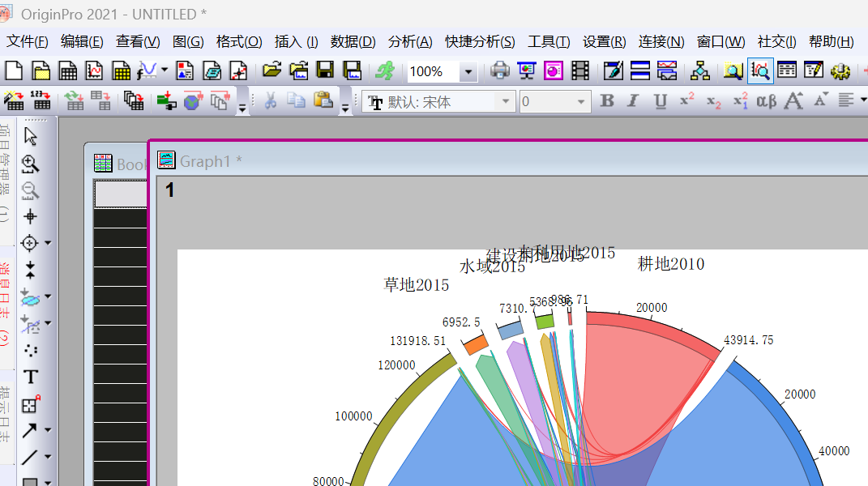Screen dimensions: 868x486
Task: Expand the Line tool options arrow
Action: click(x=48, y=457)
